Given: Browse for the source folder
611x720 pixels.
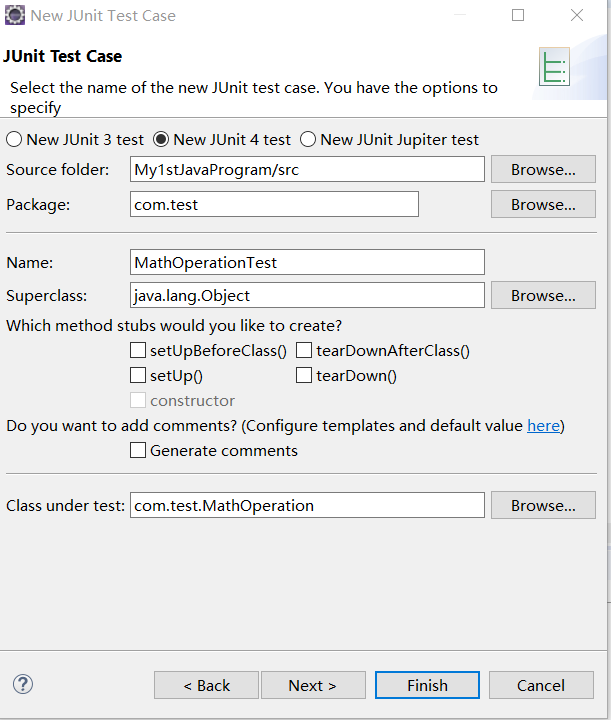Looking at the screenshot, I should click(x=543, y=169).
